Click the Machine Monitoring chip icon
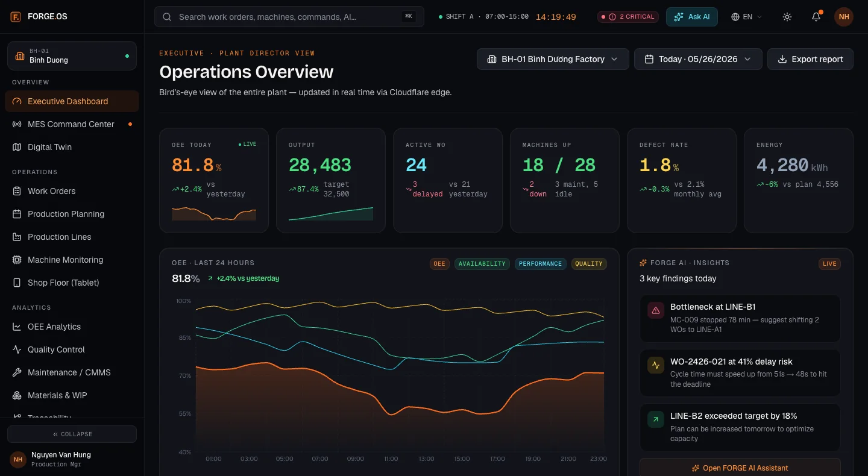868x476 pixels. [x=17, y=260]
